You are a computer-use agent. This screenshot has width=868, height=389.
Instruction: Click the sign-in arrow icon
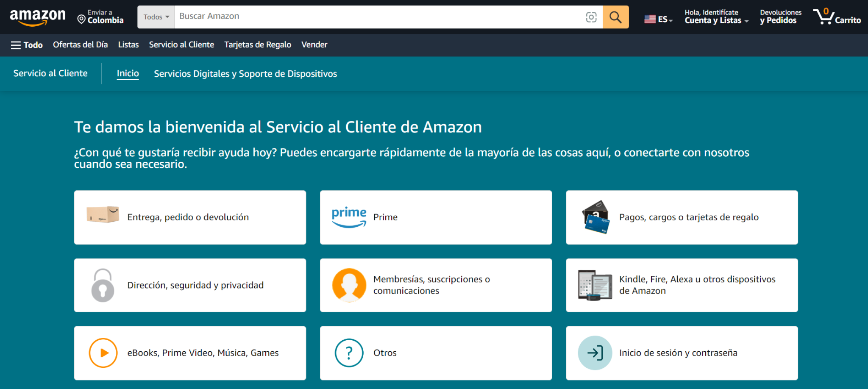tap(595, 353)
